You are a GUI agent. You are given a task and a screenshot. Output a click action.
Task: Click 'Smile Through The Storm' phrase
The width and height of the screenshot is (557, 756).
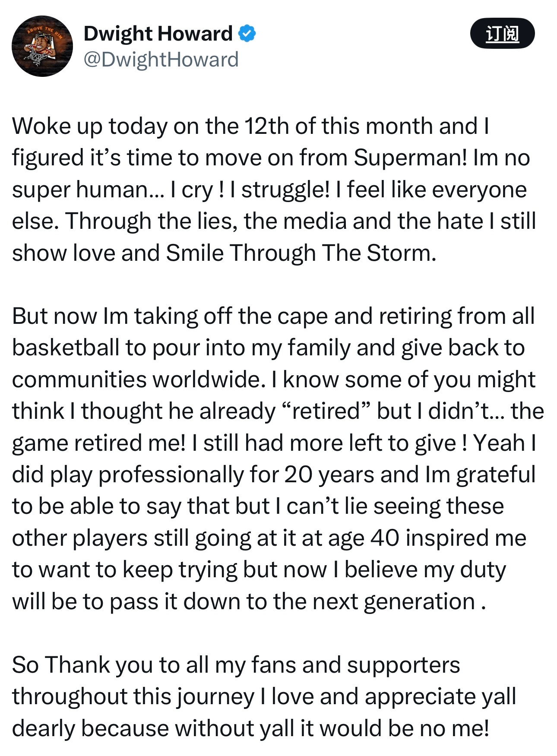click(x=301, y=253)
